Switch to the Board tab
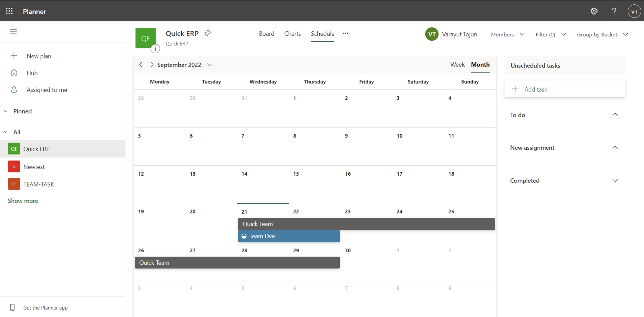Viewport: 644px width, 317px height. pyautogui.click(x=267, y=34)
